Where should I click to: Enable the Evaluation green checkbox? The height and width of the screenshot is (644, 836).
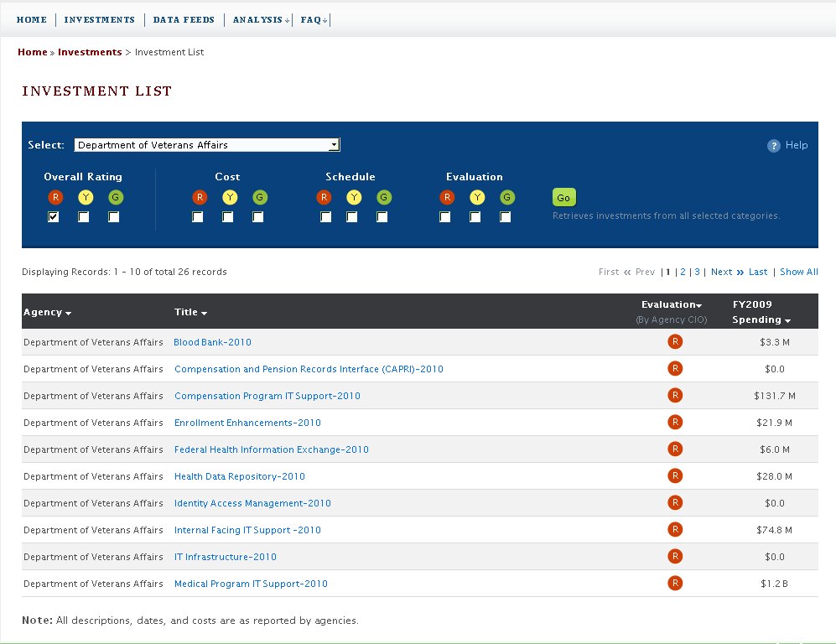(506, 217)
